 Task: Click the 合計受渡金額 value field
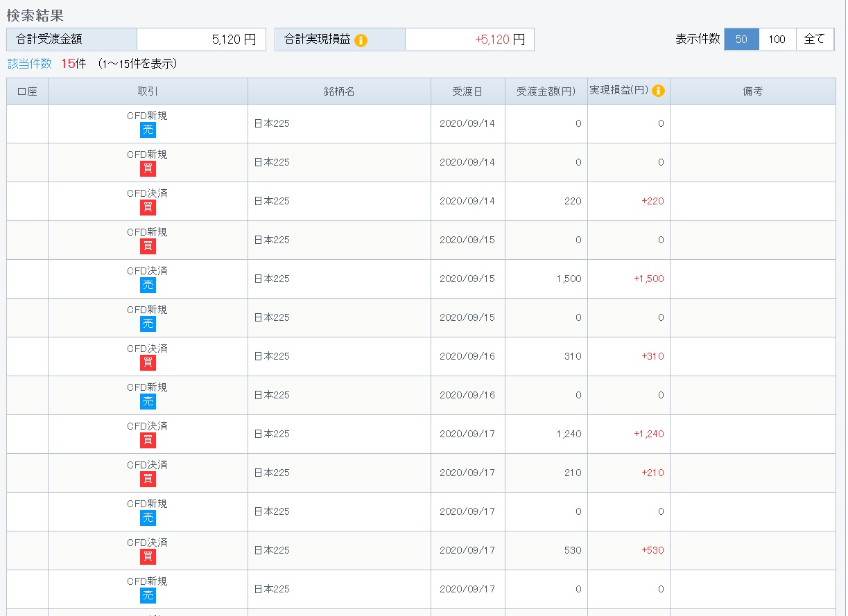click(x=201, y=39)
